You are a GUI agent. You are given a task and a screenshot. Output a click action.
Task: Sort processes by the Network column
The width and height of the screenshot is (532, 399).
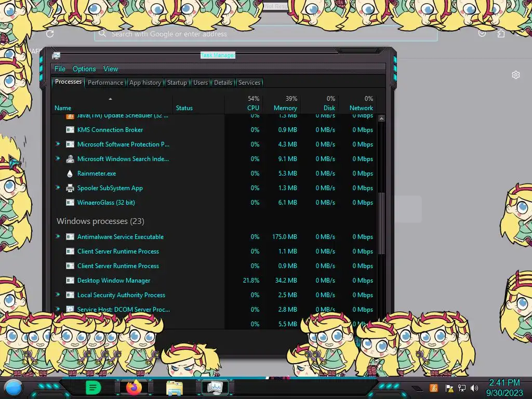pyautogui.click(x=358, y=104)
